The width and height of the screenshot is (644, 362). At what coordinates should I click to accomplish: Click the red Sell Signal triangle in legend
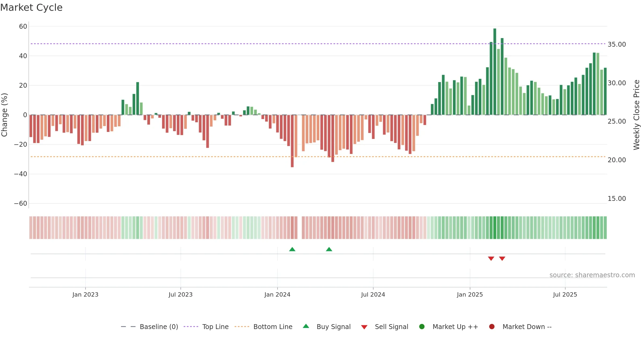(x=364, y=327)
